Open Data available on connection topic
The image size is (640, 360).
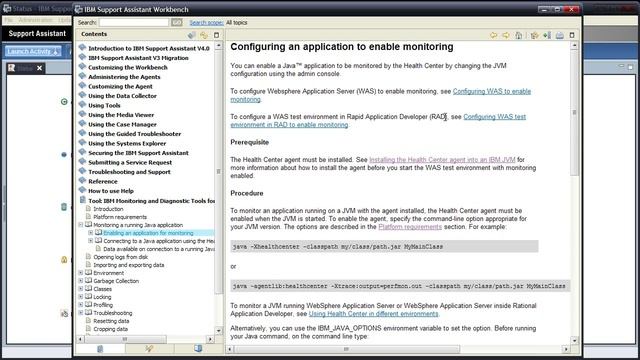coord(159,249)
